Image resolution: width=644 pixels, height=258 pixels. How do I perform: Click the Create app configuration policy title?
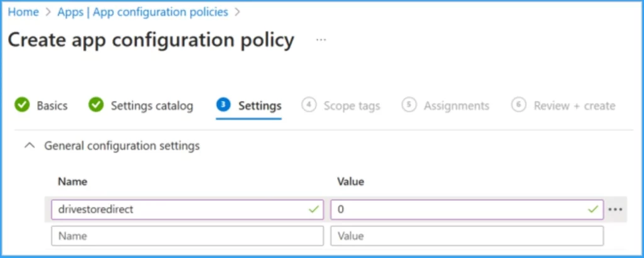point(151,40)
